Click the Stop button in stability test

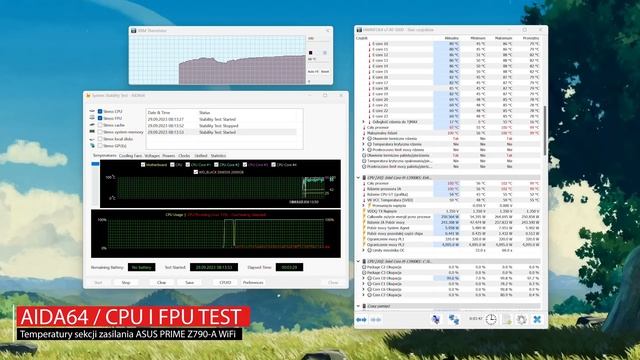point(126,282)
